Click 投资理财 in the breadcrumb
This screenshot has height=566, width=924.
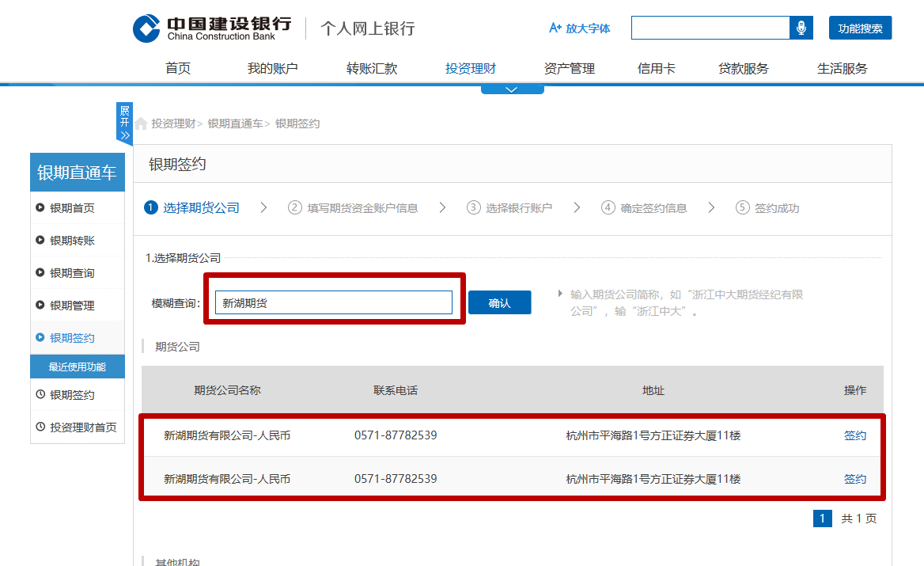pyautogui.click(x=173, y=123)
